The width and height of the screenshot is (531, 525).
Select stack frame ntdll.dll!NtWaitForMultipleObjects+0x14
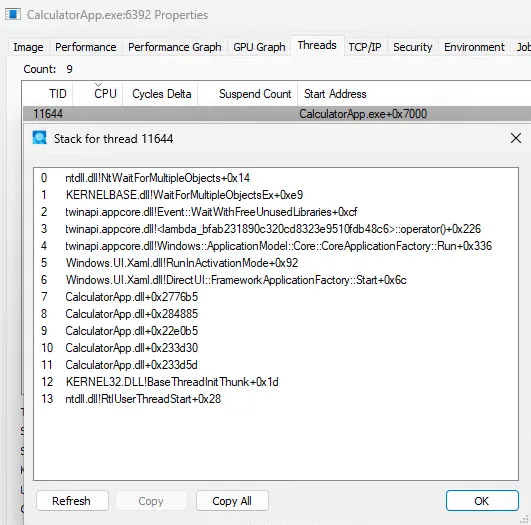point(276,178)
